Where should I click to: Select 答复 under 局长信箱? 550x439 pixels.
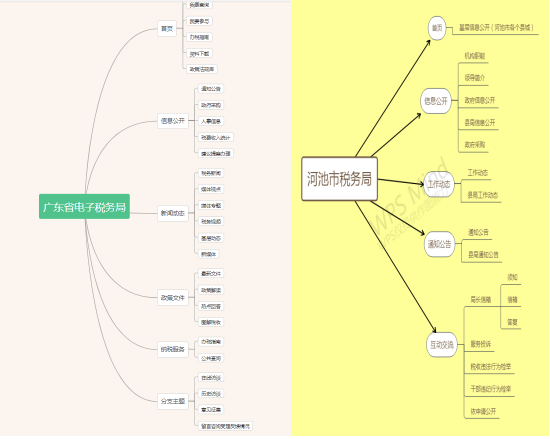[x=512, y=322]
